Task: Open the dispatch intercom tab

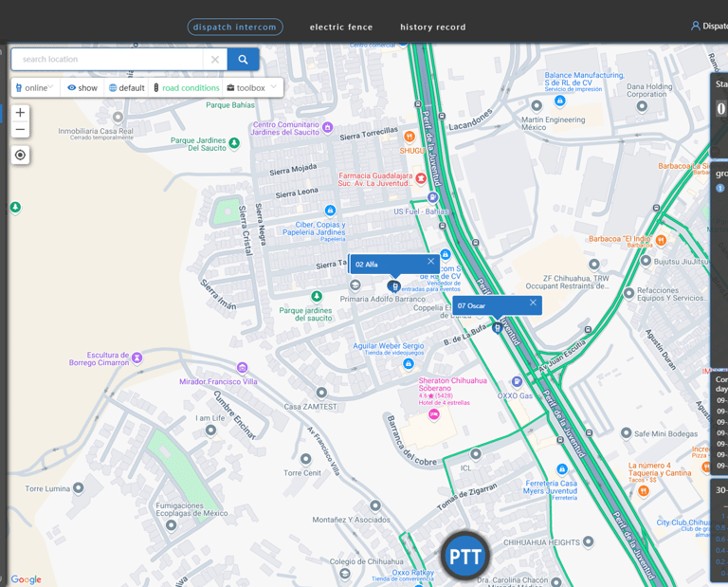Action: (x=235, y=27)
